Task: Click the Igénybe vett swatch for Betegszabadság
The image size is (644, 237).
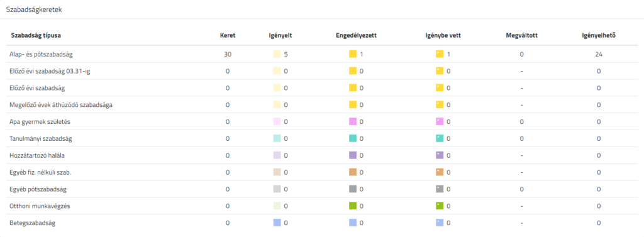Action: [x=440, y=223]
